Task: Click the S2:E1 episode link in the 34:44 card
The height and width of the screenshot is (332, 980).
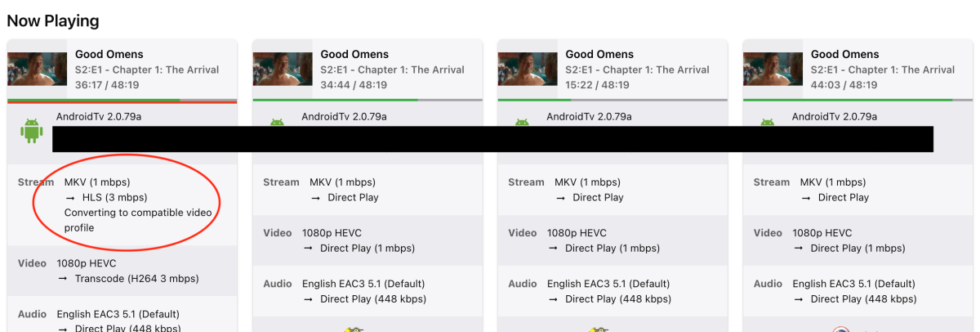Action: pyautogui.click(x=392, y=70)
